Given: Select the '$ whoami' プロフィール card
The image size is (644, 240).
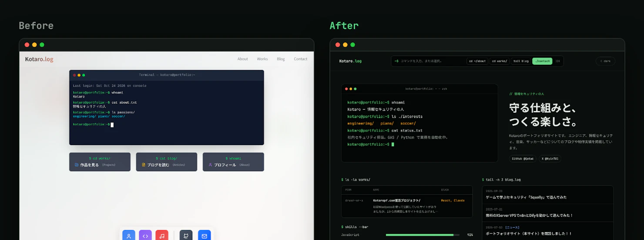Looking at the screenshot, I should (233, 162).
